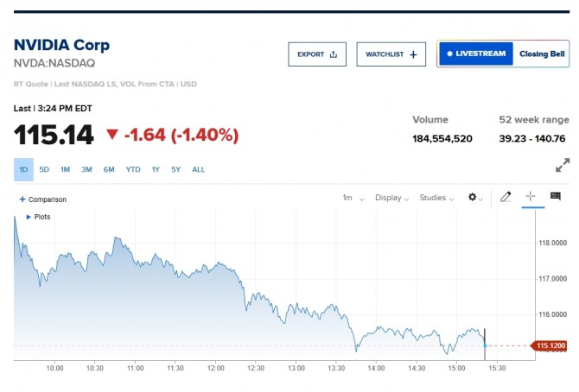Click the watchlist plus icon
The width and height of the screenshot is (579, 392).
point(413,54)
